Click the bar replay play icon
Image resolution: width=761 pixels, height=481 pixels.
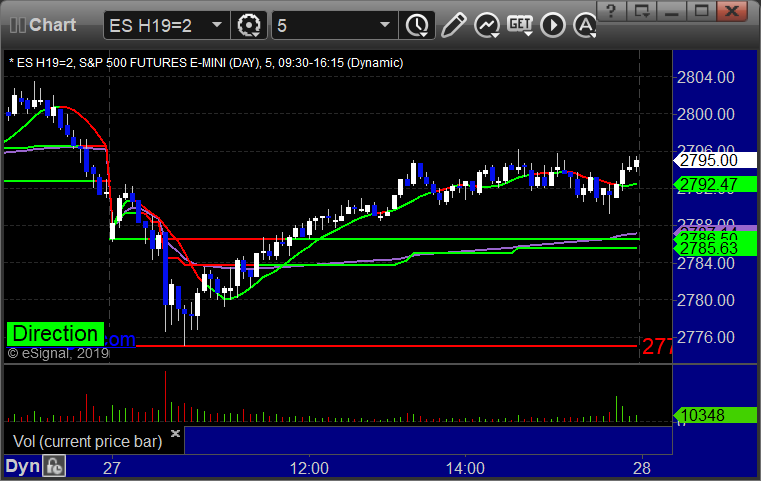[x=553, y=25]
